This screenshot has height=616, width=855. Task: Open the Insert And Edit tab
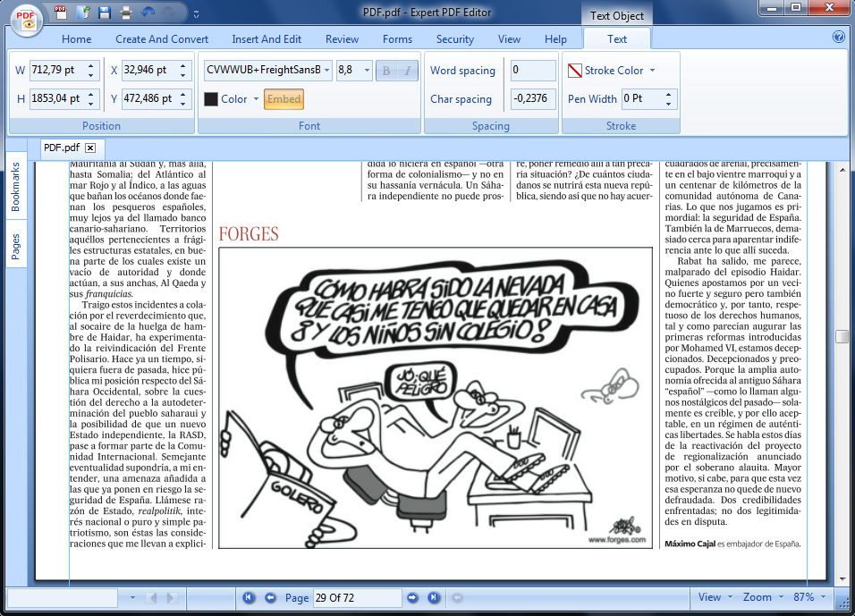(x=267, y=39)
